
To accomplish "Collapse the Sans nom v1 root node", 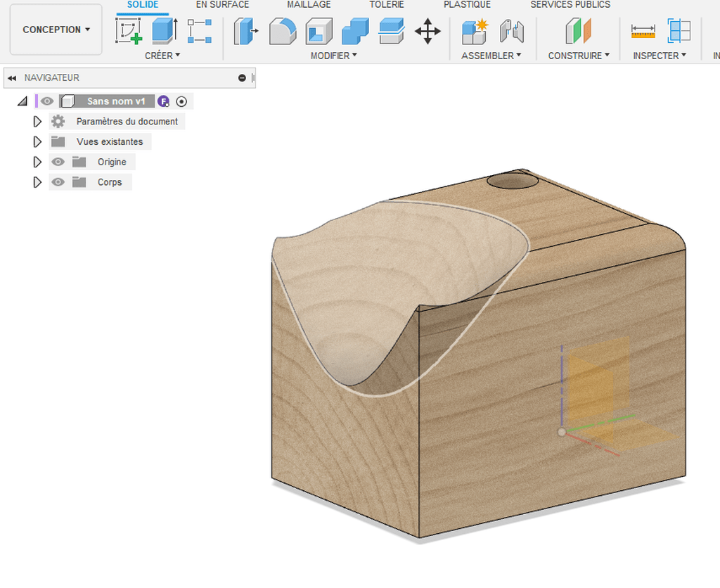I will (22, 101).
